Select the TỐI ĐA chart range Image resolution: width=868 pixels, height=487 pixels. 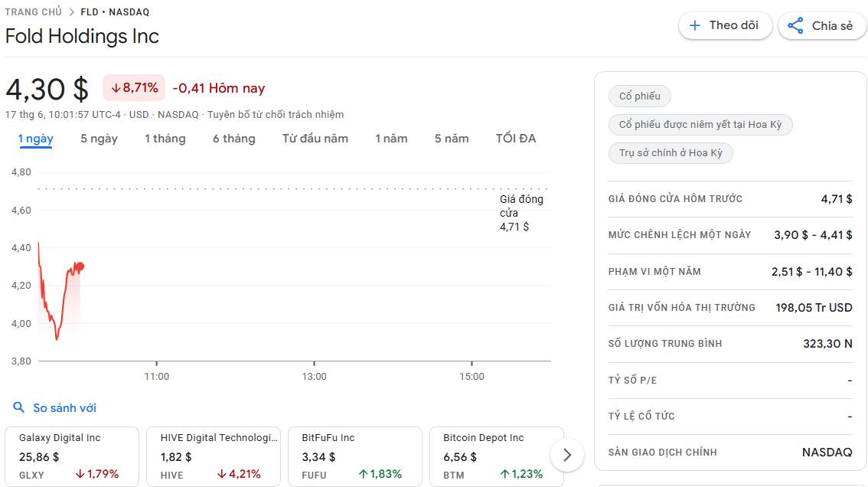(x=516, y=139)
